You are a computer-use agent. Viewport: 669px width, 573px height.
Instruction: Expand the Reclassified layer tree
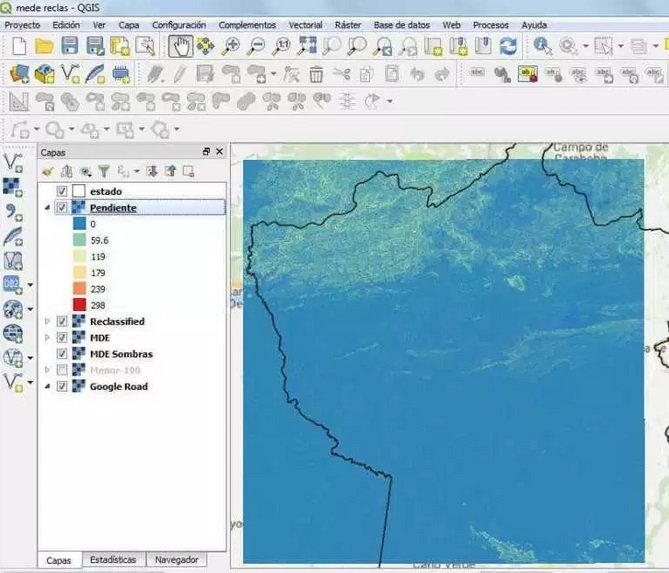(x=48, y=322)
